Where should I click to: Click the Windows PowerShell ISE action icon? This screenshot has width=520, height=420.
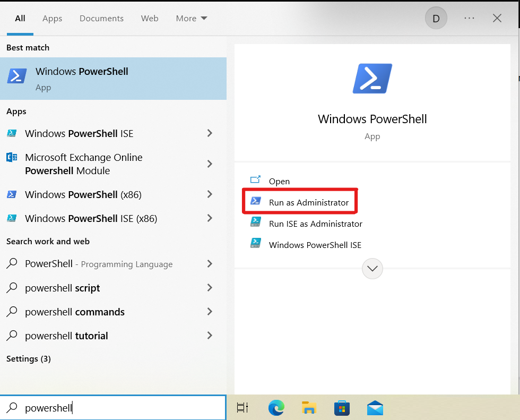(x=255, y=243)
